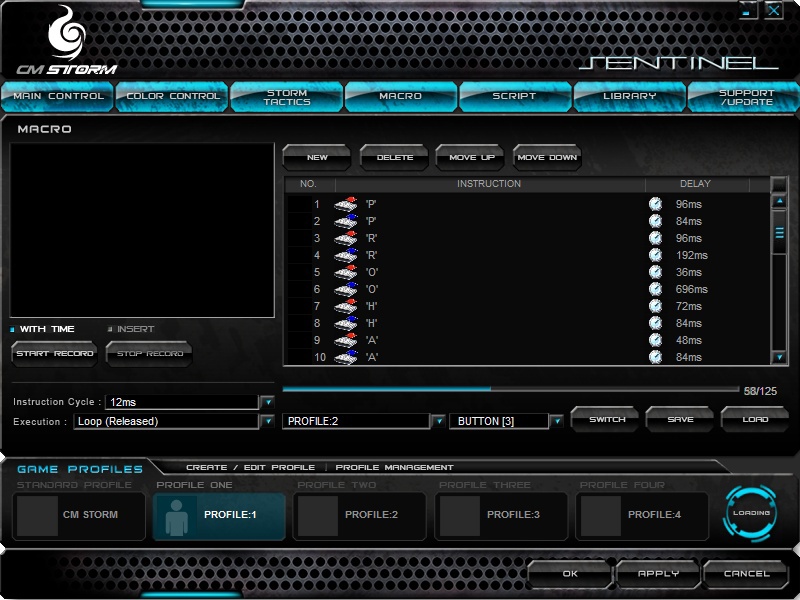Viewport: 800px width, 600px height.
Task: Click the 58/125 instruction usage progress bar
Action: (510, 389)
